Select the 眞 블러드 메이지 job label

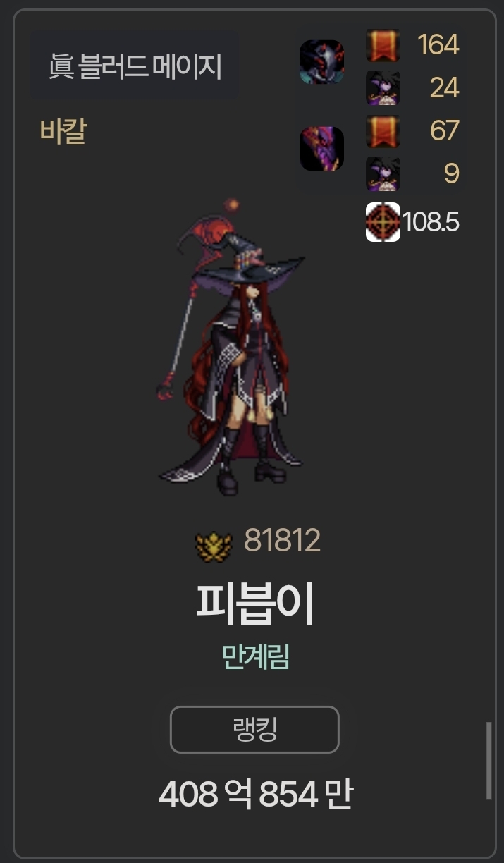135,67
